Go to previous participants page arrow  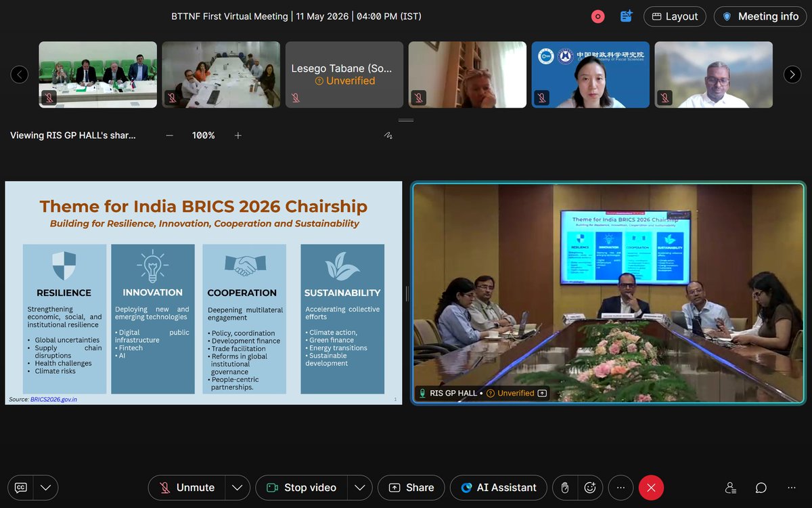pos(20,75)
